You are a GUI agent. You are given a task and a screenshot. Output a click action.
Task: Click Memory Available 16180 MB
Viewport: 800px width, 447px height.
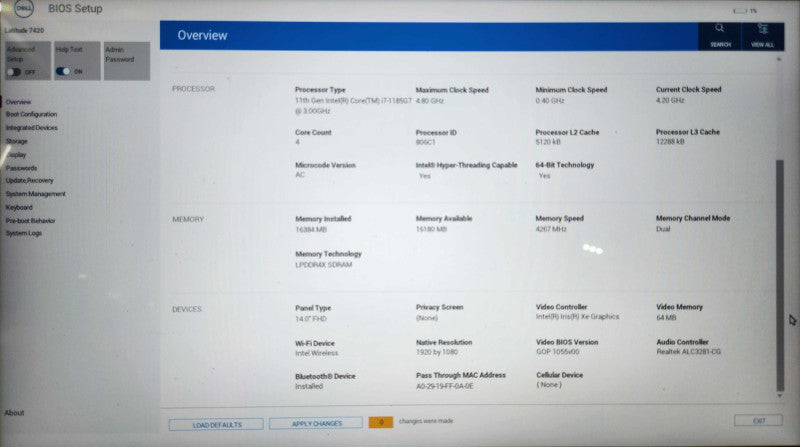coord(431,230)
